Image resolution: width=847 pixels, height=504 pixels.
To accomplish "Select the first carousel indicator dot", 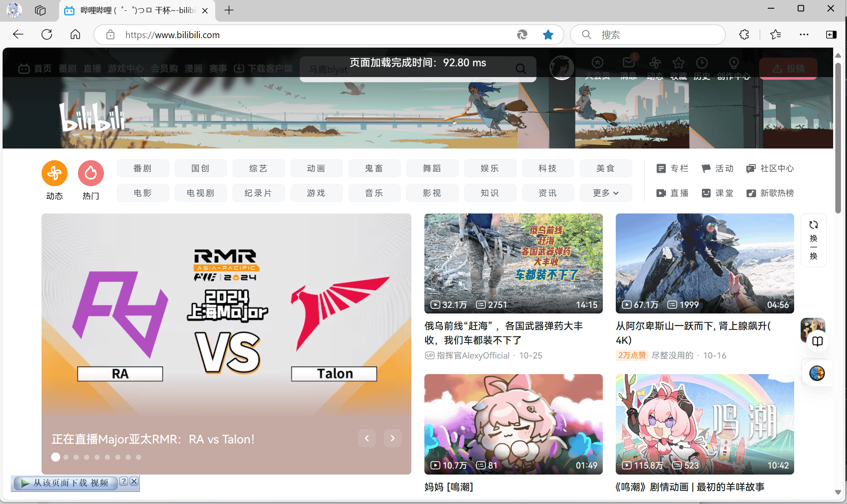I will (x=55, y=457).
